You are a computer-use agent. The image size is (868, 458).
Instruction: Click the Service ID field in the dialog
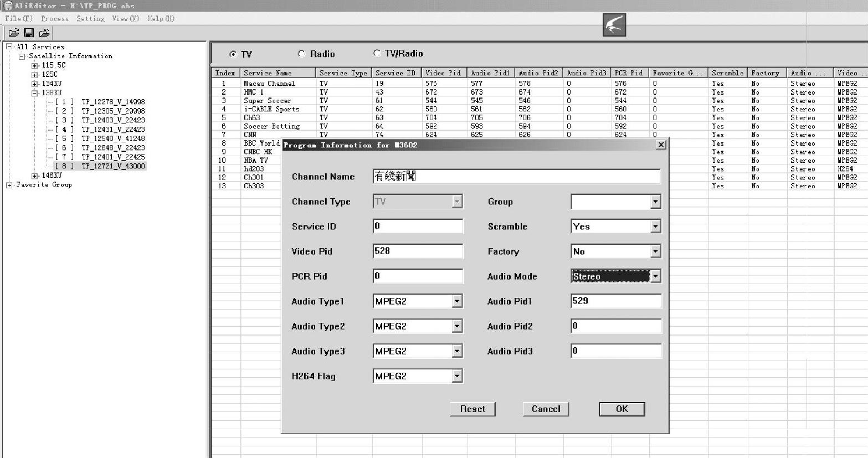(418, 226)
